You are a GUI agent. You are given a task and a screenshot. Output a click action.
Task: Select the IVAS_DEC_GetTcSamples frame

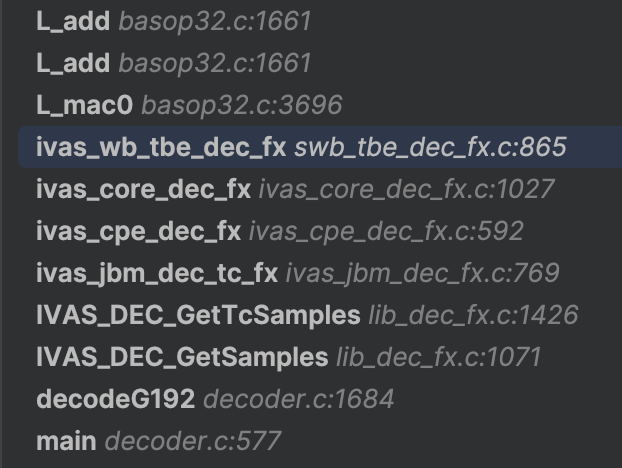(x=198, y=315)
